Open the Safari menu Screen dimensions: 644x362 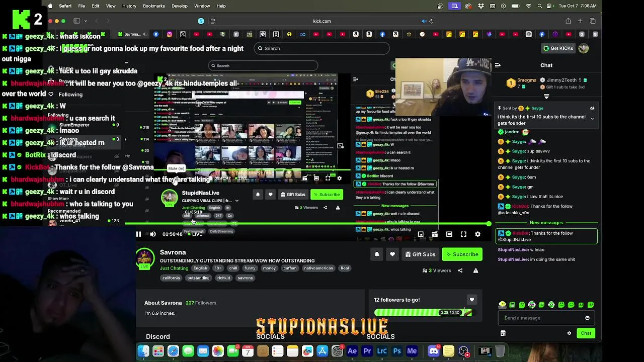(65, 6)
